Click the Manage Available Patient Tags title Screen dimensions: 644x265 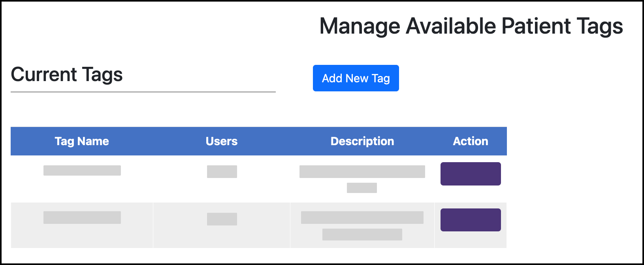(x=471, y=26)
